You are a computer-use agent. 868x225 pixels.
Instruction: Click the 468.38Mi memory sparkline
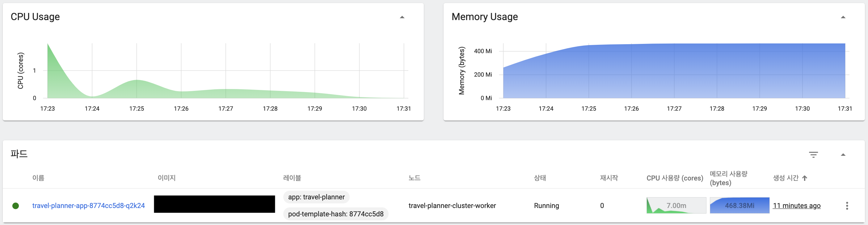[x=739, y=206]
